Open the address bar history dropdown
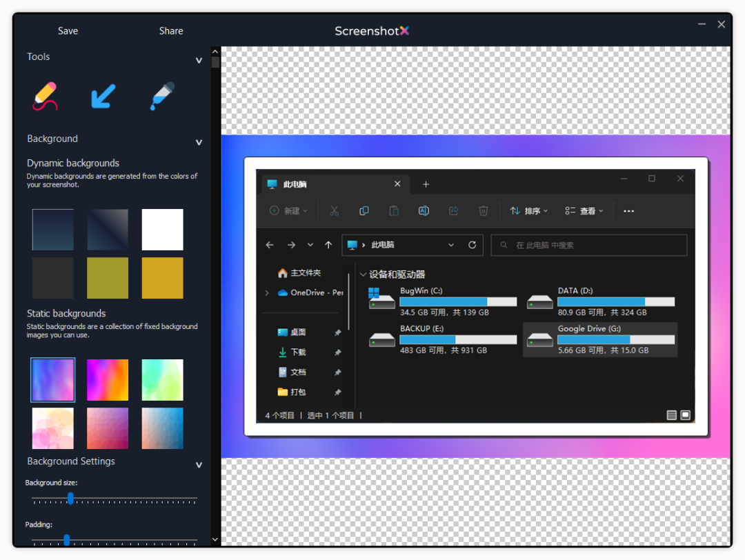Screen dimensions: 745x560 click(x=451, y=245)
